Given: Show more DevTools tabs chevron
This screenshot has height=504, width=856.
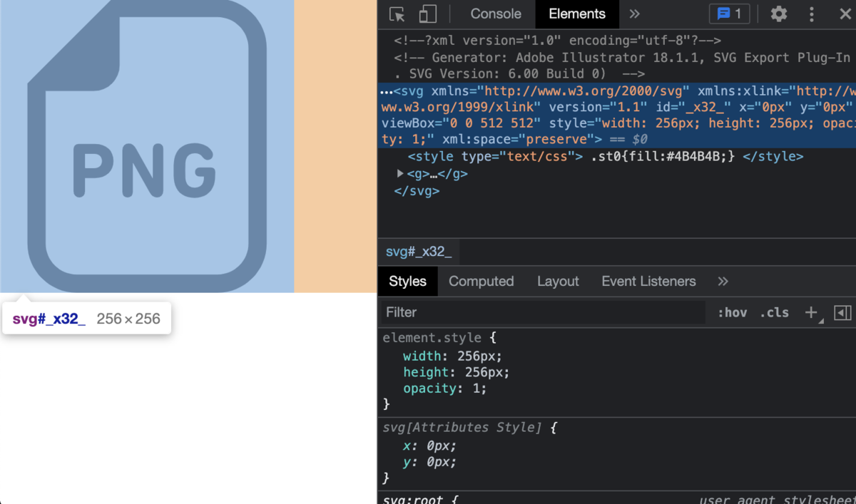Looking at the screenshot, I should point(634,14).
